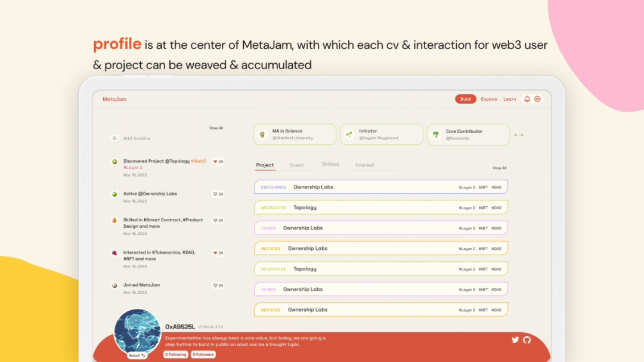
Task: Open the Explore nav link
Action: click(x=489, y=99)
